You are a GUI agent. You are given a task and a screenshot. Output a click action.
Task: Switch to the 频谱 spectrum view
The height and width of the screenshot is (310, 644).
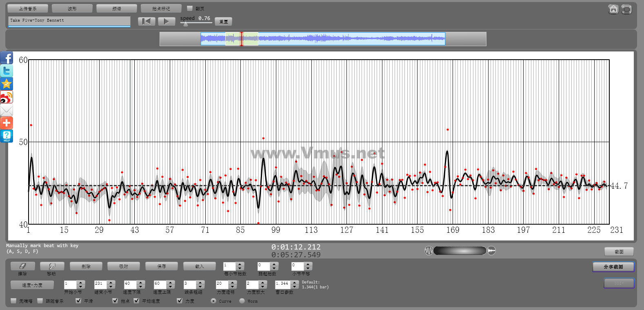(x=116, y=9)
